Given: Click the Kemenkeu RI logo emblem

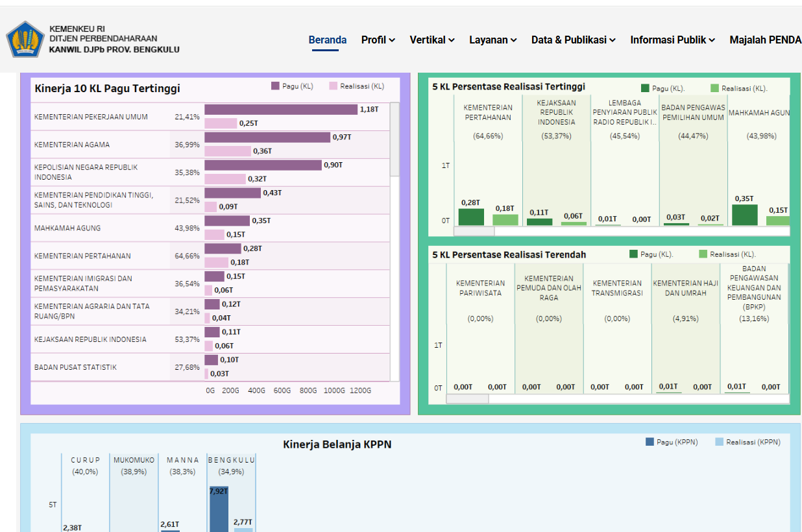Looking at the screenshot, I should [25, 40].
